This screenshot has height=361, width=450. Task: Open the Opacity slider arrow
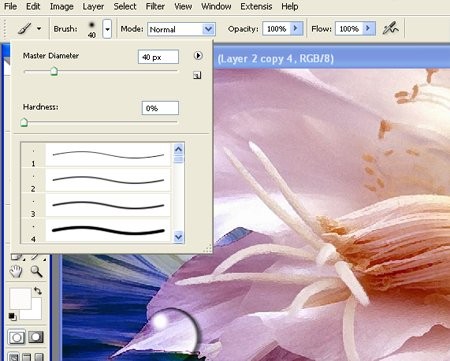pos(296,29)
